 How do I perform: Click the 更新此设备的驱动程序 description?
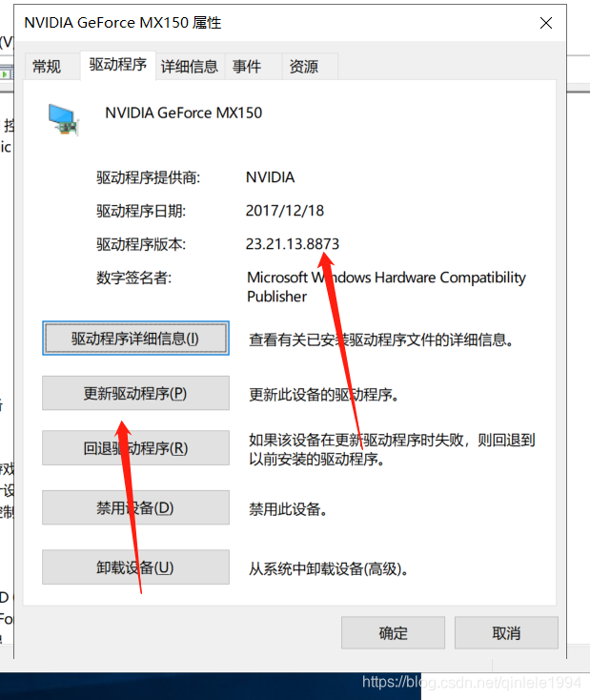pos(323,395)
